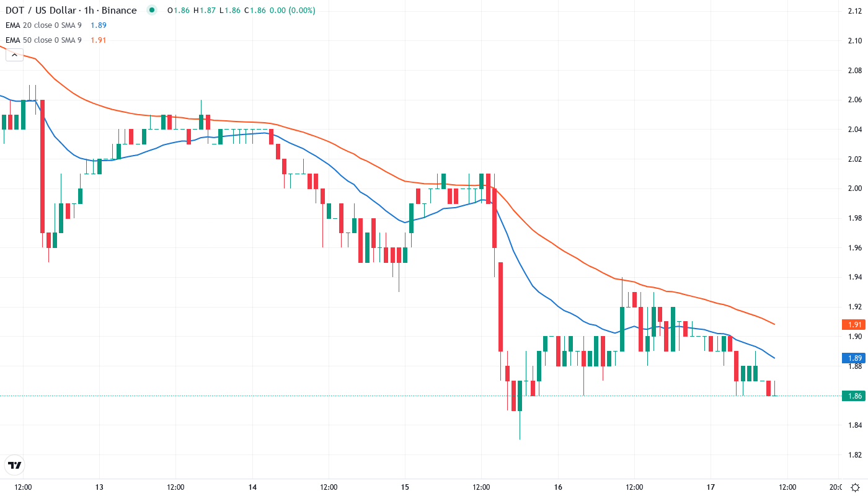Viewport: 868px width, 496px height.
Task: Click the TradingView logo
Action: [x=14, y=465]
